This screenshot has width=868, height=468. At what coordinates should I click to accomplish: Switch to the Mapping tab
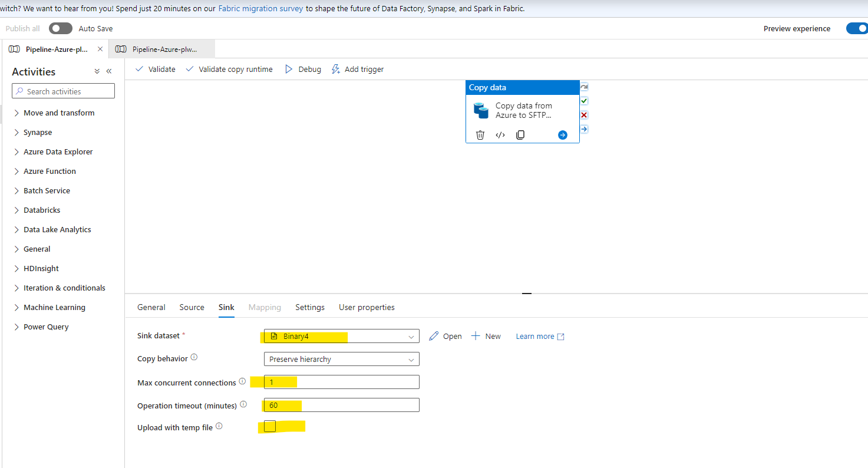[264, 307]
